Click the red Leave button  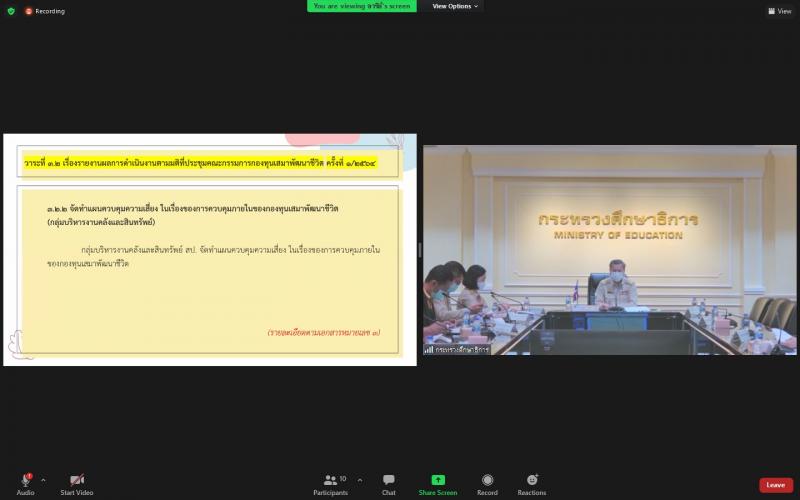tap(776, 485)
